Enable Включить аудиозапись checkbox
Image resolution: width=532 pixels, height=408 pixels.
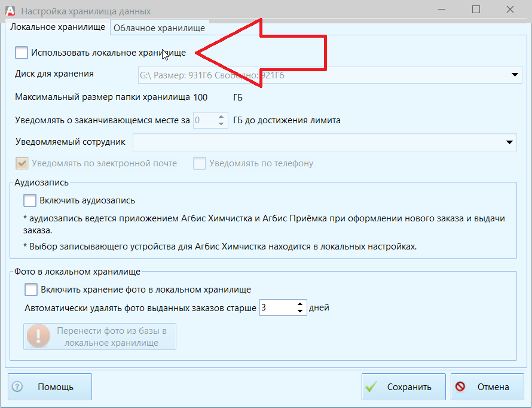30,200
